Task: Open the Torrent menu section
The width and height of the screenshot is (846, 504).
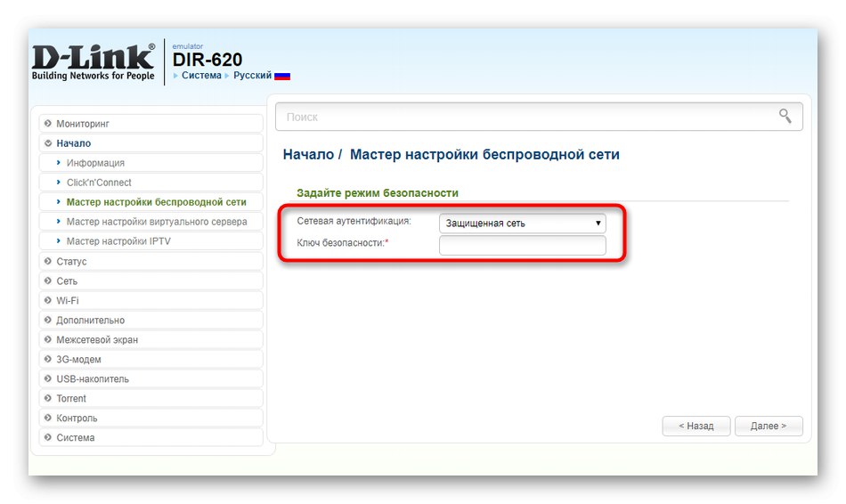Action: pos(151,398)
